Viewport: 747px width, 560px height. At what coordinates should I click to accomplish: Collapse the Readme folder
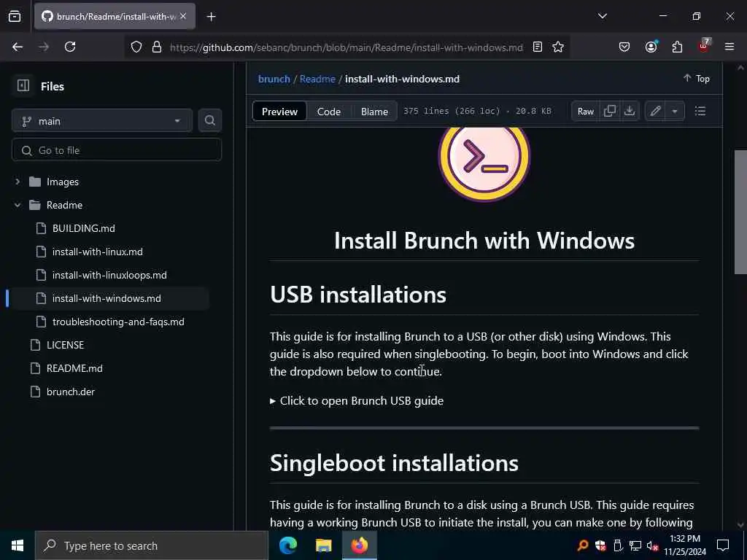point(18,205)
